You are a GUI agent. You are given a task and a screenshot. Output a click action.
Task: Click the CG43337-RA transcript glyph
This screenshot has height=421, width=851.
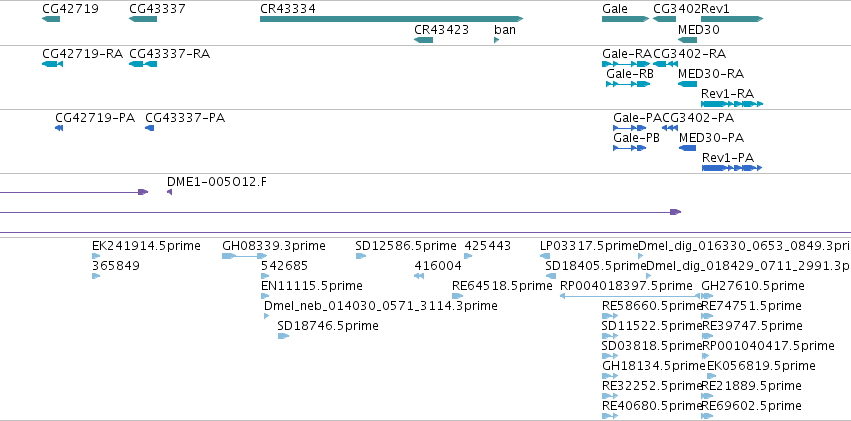click(143, 64)
